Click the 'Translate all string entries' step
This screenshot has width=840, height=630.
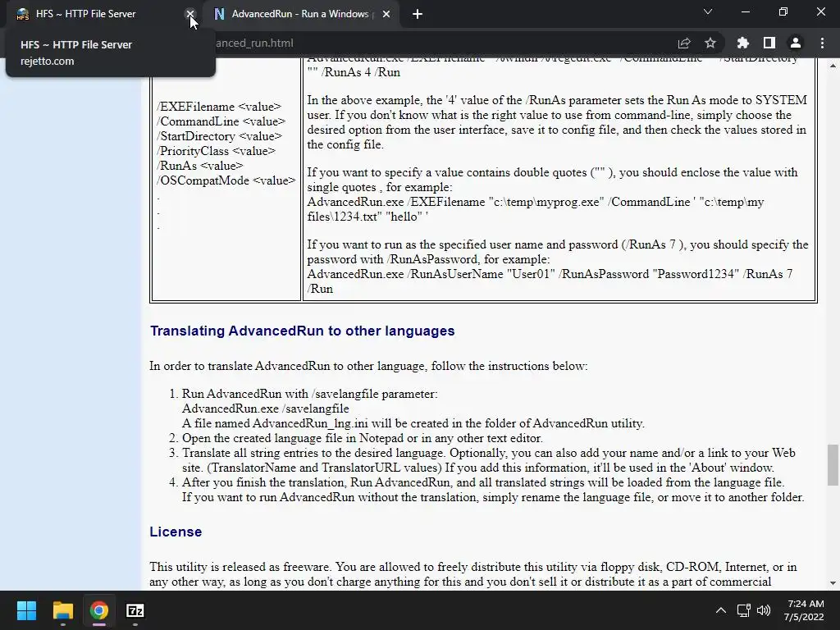489,459
